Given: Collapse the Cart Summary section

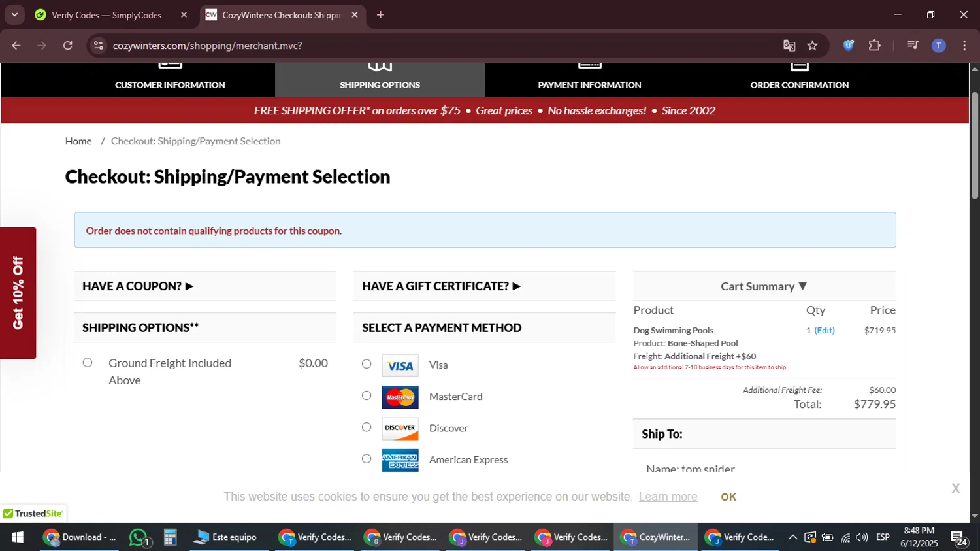Looking at the screenshot, I should coord(764,286).
